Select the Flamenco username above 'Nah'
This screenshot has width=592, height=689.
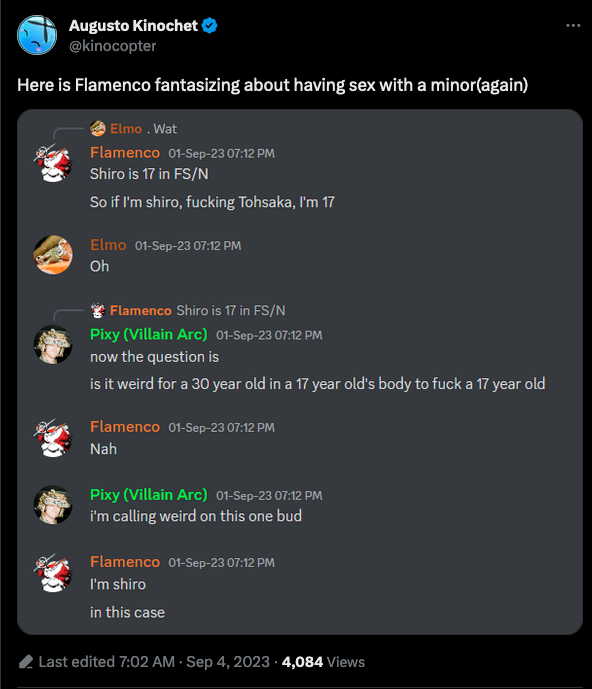point(125,427)
